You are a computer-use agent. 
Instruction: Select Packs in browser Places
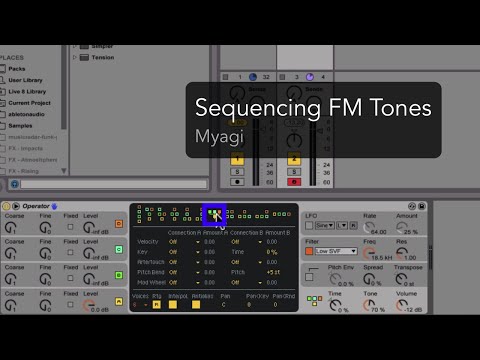click(17, 69)
